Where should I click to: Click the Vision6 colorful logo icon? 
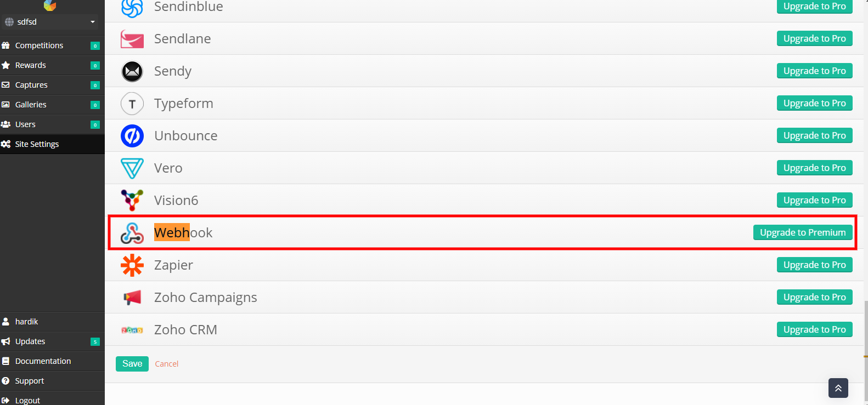(132, 201)
